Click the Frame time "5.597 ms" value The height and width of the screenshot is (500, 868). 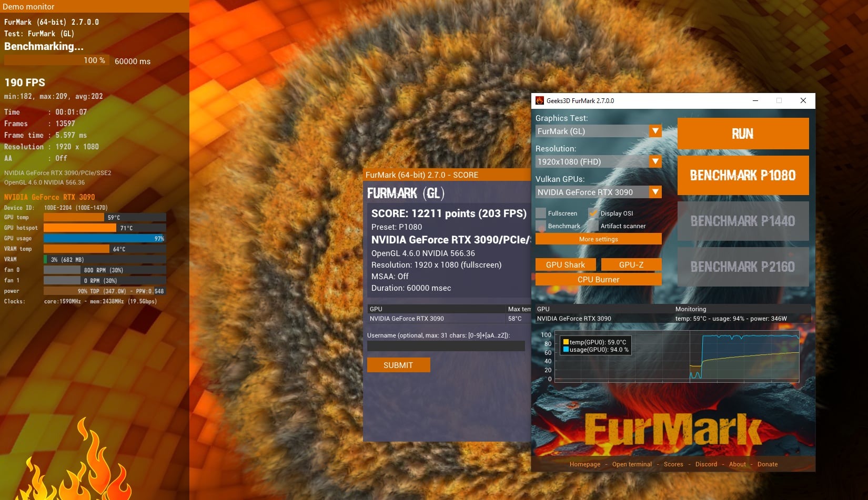pyautogui.click(x=71, y=135)
